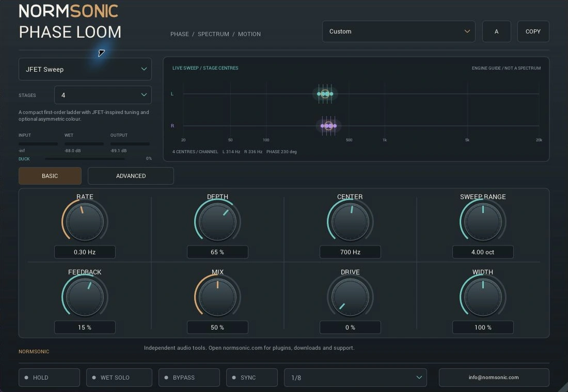Open the Custom preset dropdown
Image resolution: width=568 pixels, height=392 pixels.
coord(399,31)
